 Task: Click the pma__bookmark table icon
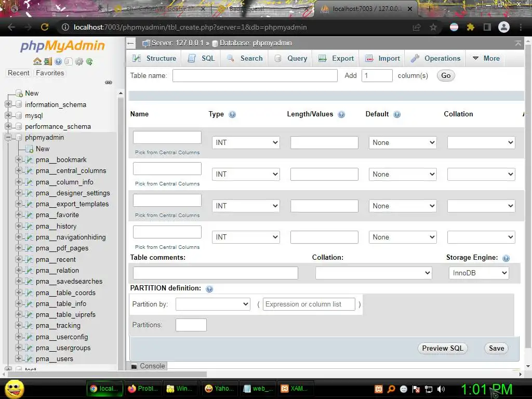[x=30, y=160]
